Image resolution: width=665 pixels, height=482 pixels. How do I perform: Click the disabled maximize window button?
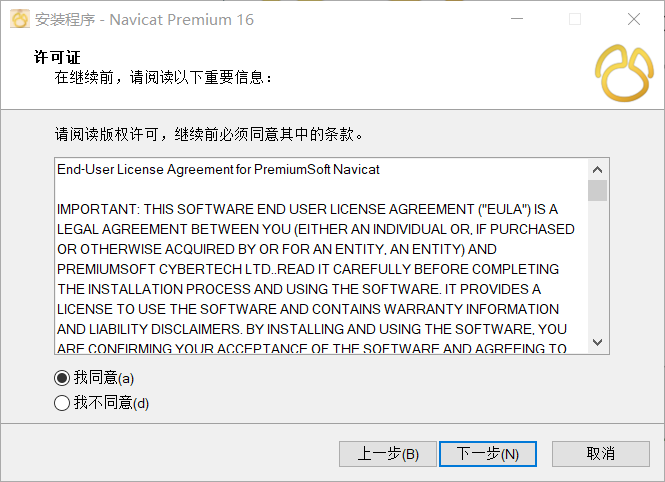(x=575, y=19)
